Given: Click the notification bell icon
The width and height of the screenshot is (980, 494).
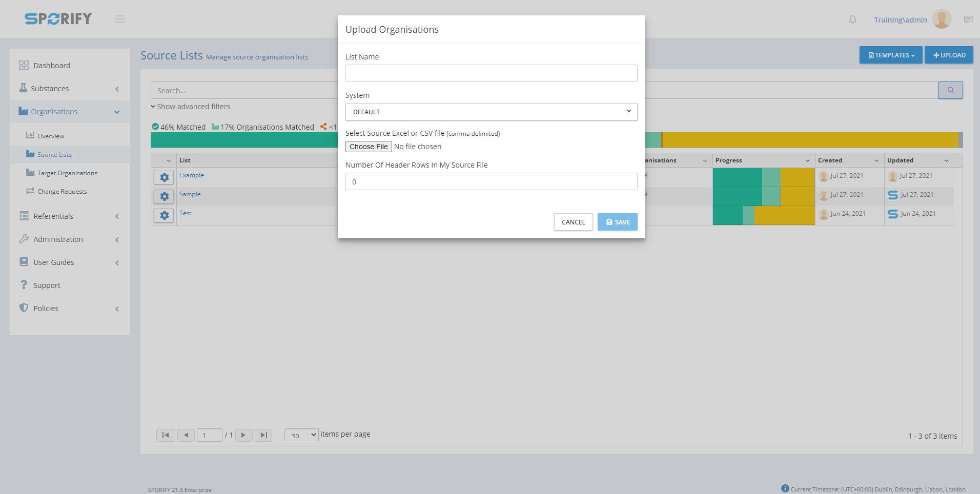Looking at the screenshot, I should tap(852, 19).
